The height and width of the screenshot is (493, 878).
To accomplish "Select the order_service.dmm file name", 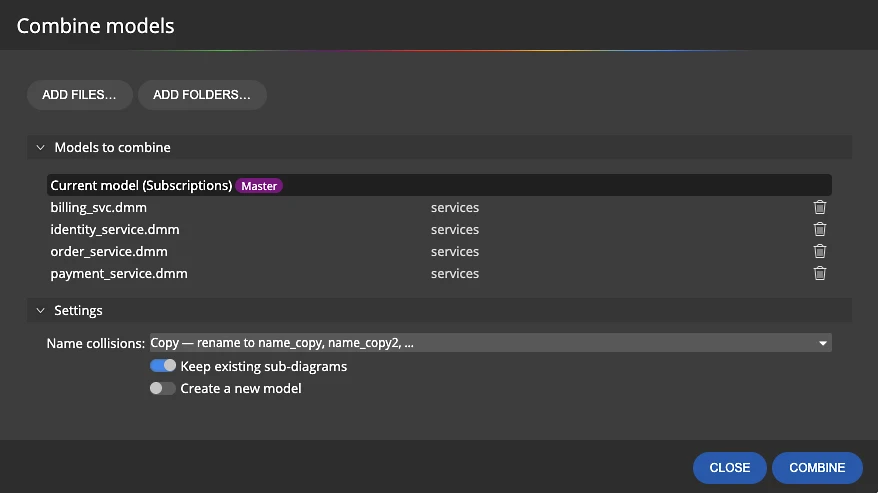I will [109, 252].
